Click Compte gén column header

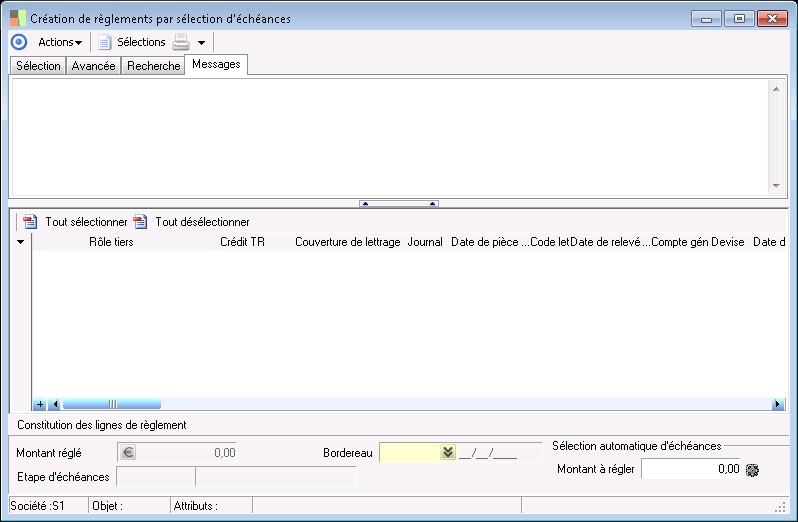tap(679, 242)
